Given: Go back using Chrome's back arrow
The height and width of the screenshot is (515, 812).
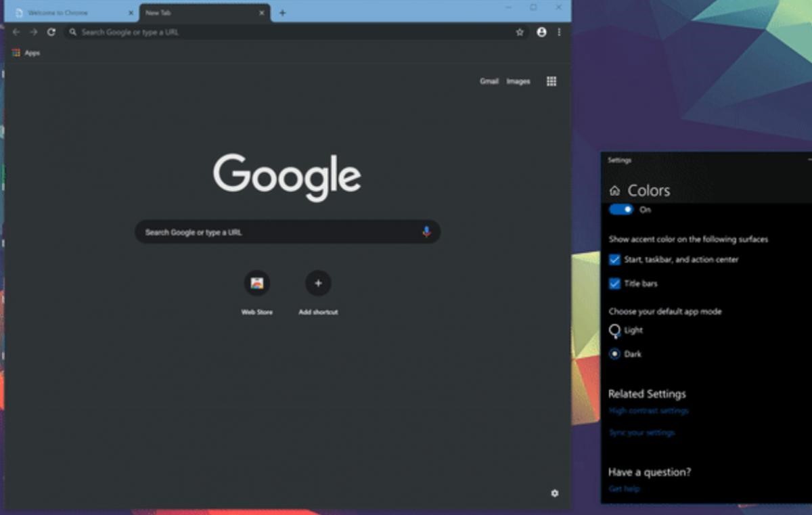Looking at the screenshot, I should (x=16, y=32).
